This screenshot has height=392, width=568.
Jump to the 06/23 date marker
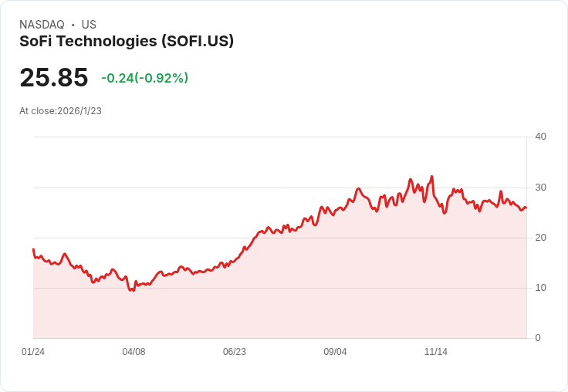235,352
